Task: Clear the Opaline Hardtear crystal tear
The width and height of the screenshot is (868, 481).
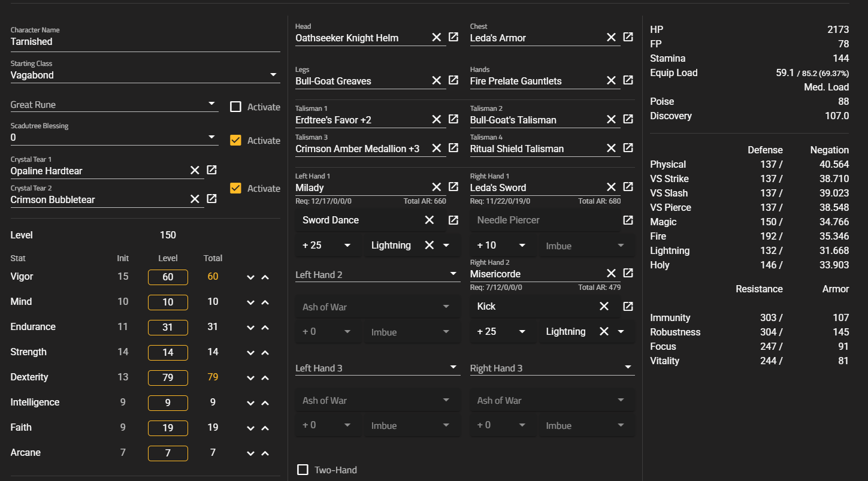Action: [x=195, y=171]
